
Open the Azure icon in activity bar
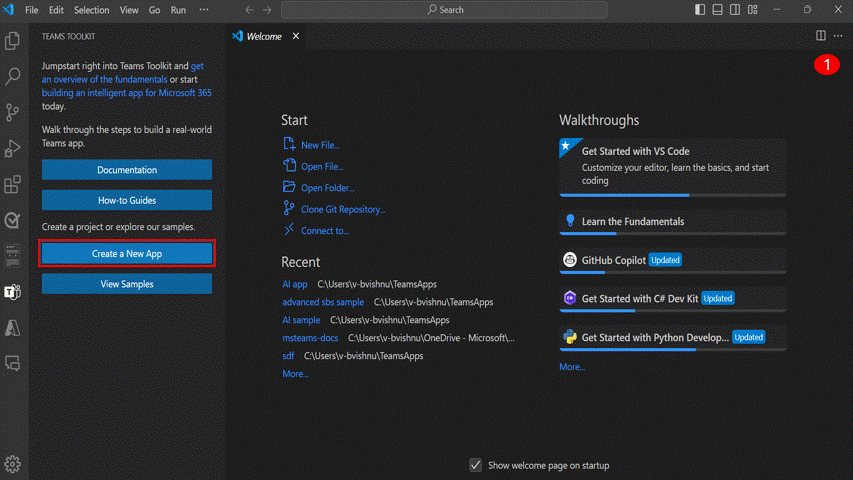click(x=13, y=328)
